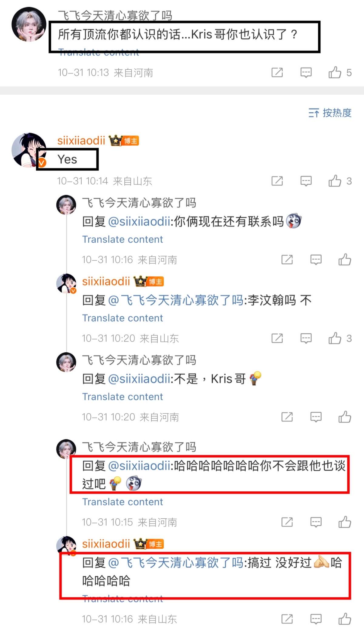Screen dimensions: 364x631
Task: Open @siixiiaodii mention in 不是，Kris哥 reply
Action: (x=139, y=379)
